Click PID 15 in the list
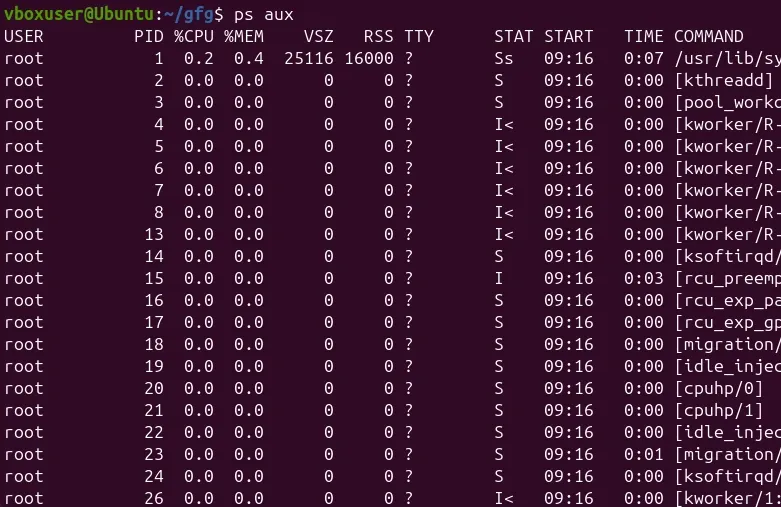Screen dimensions: 781x507 click(154, 278)
